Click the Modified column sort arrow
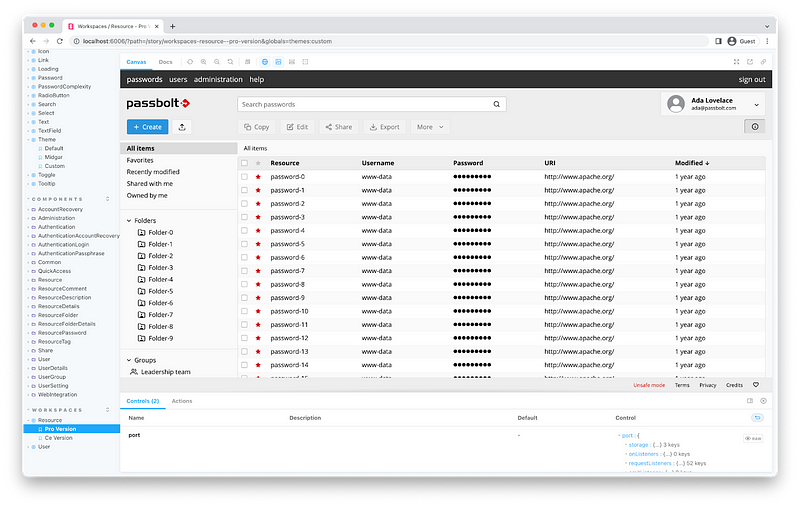Screen dimensions: 800x507 707,163
